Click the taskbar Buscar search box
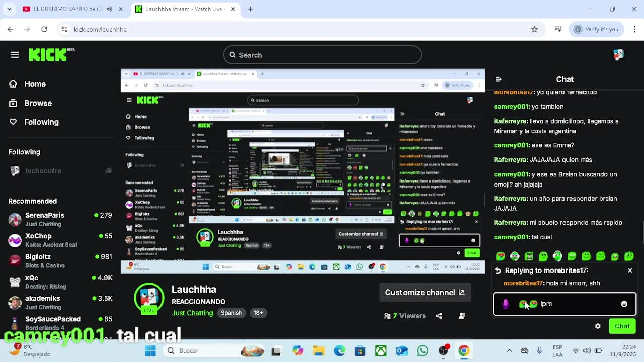644x362 pixels. coord(215,351)
